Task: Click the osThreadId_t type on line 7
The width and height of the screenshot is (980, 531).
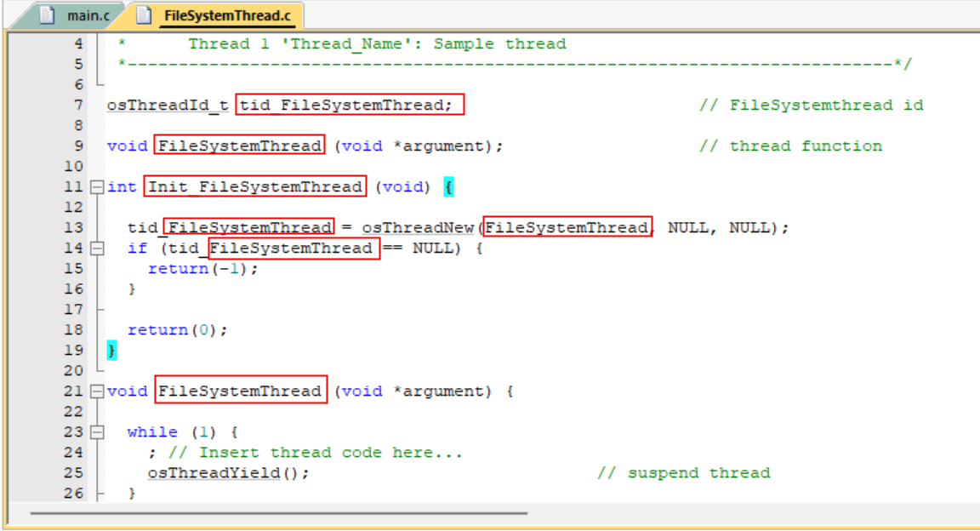Action: point(167,106)
